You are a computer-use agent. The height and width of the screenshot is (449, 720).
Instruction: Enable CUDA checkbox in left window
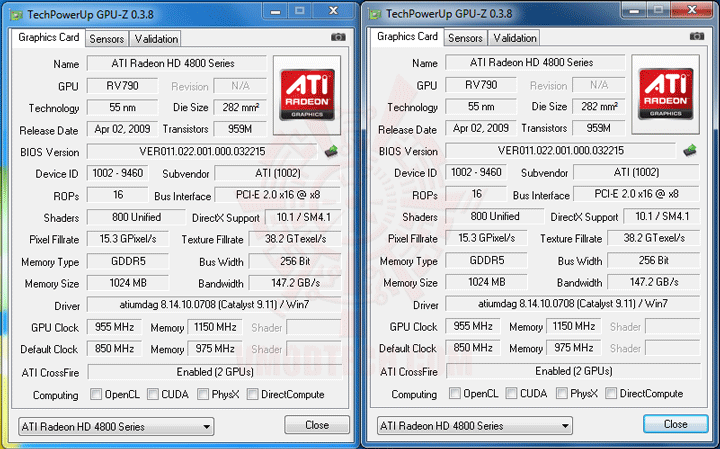tap(153, 394)
